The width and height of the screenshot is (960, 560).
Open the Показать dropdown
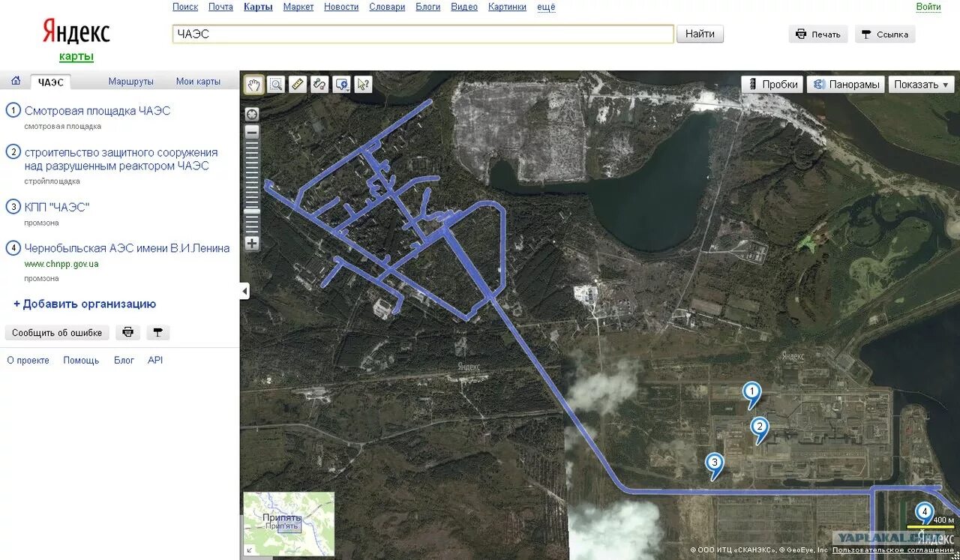(x=922, y=85)
